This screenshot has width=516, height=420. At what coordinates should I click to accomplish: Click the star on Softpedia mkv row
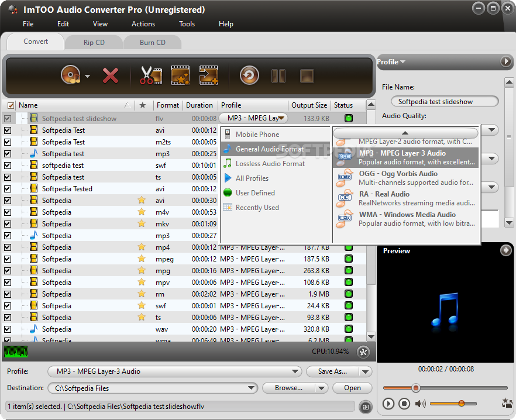pos(142,224)
